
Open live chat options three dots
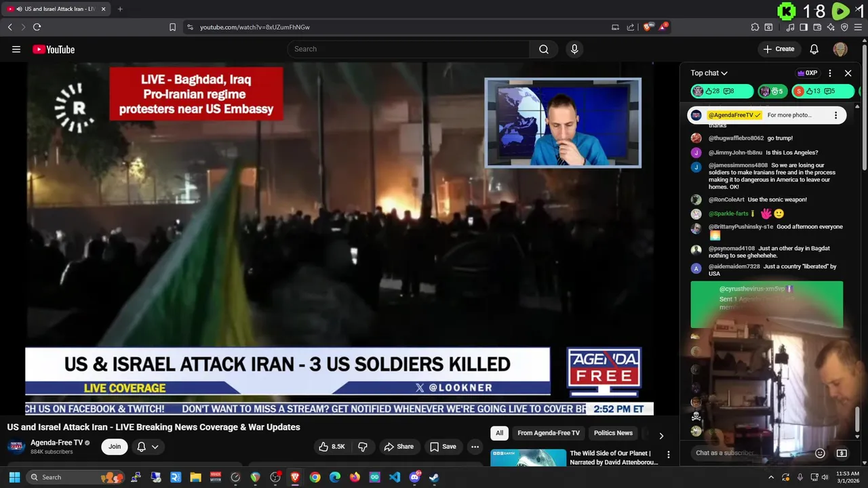click(x=830, y=73)
